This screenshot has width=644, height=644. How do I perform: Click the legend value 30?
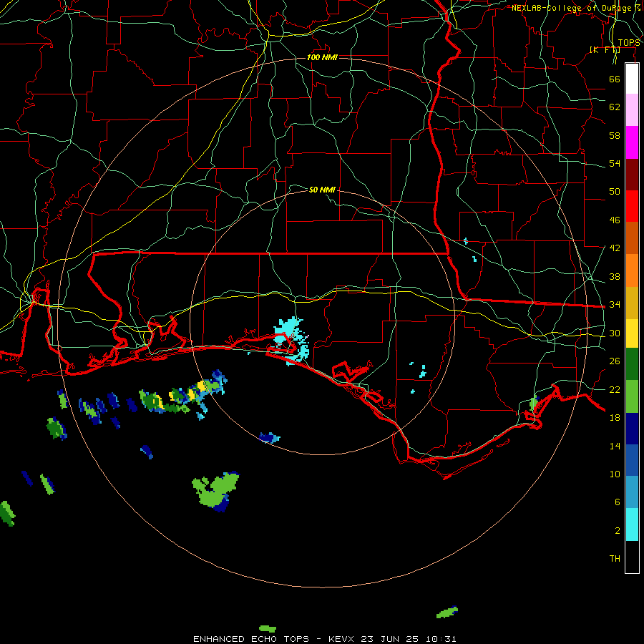point(615,333)
